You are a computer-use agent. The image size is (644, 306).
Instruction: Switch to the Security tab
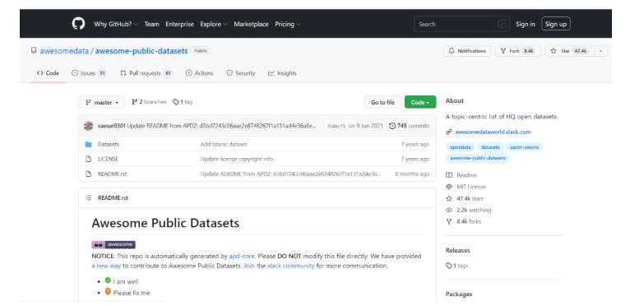(241, 73)
